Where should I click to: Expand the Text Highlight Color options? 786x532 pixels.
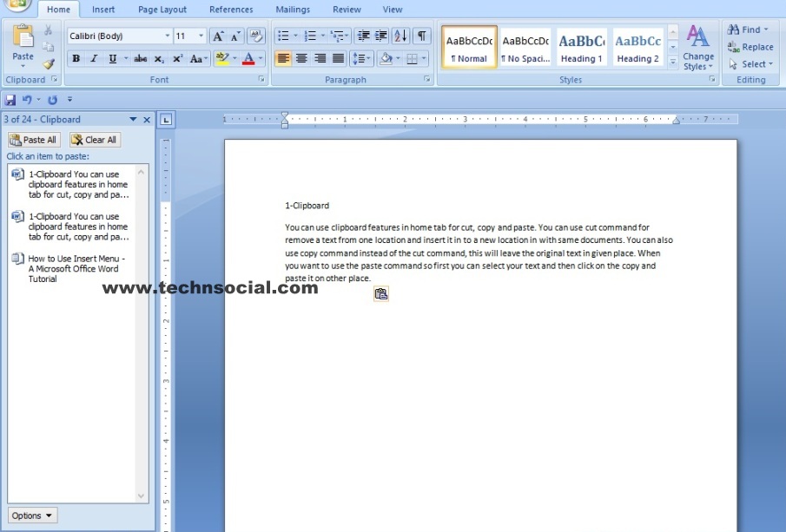pos(234,58)
